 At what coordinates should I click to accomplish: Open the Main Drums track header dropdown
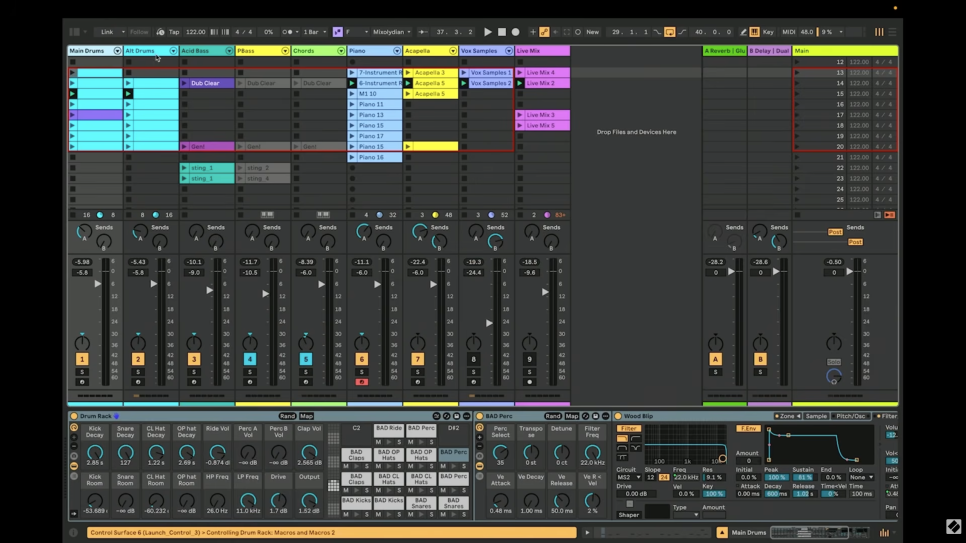click(117, 51)
